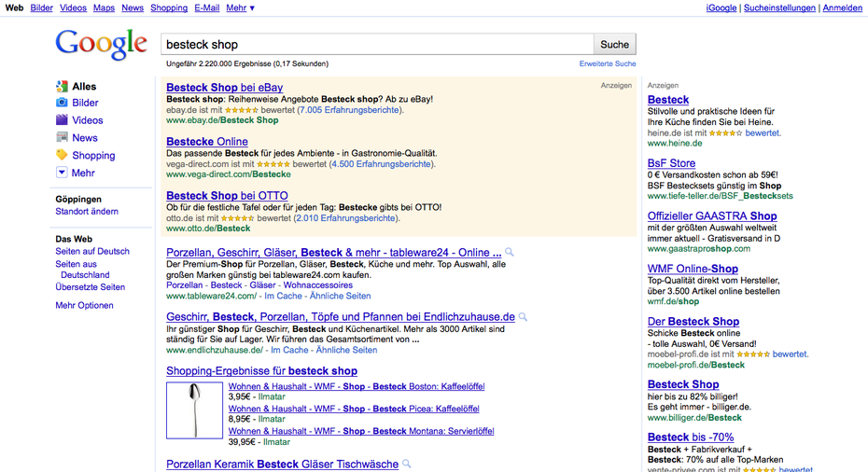
Task: Click the News newspaper icon in the sidebar
Action: click(62, 137)
